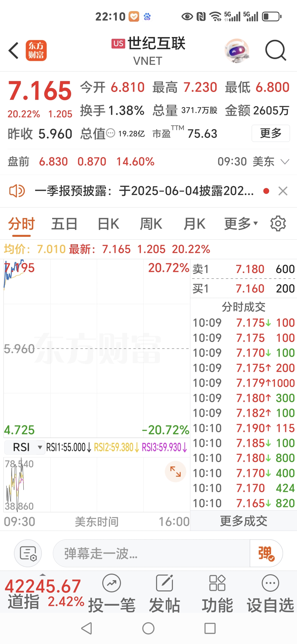
Task: Tap Android recent apps square
Action: coord(210,628)
